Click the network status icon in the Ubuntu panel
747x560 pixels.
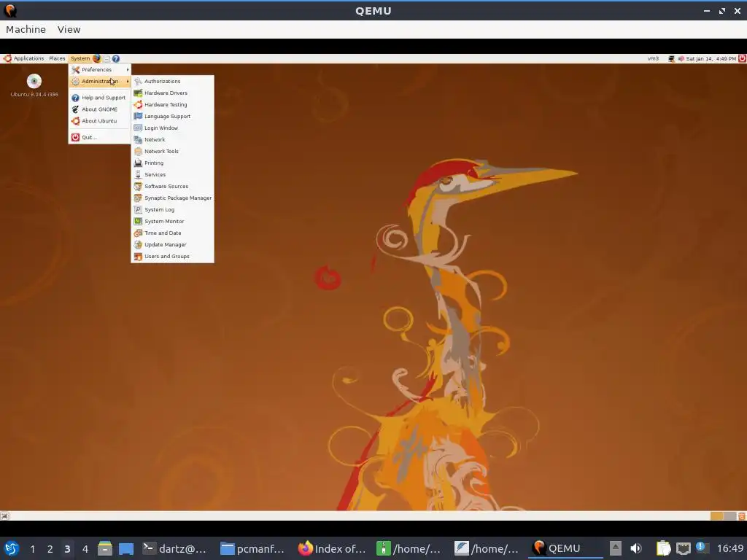pos(671,59)
